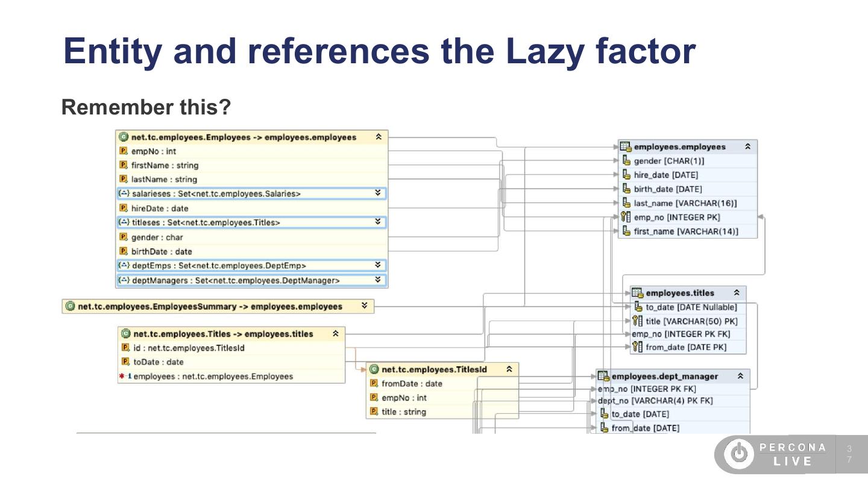Click the employees.dept_manager table icon

click(x=603, y=377)
